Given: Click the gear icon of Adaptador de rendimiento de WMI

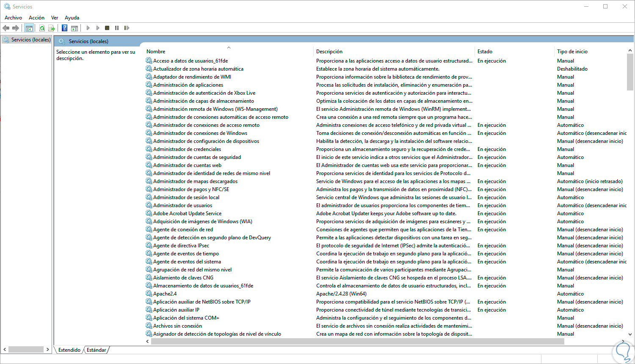Looking at the screenshot, I should tap(149, 77).
